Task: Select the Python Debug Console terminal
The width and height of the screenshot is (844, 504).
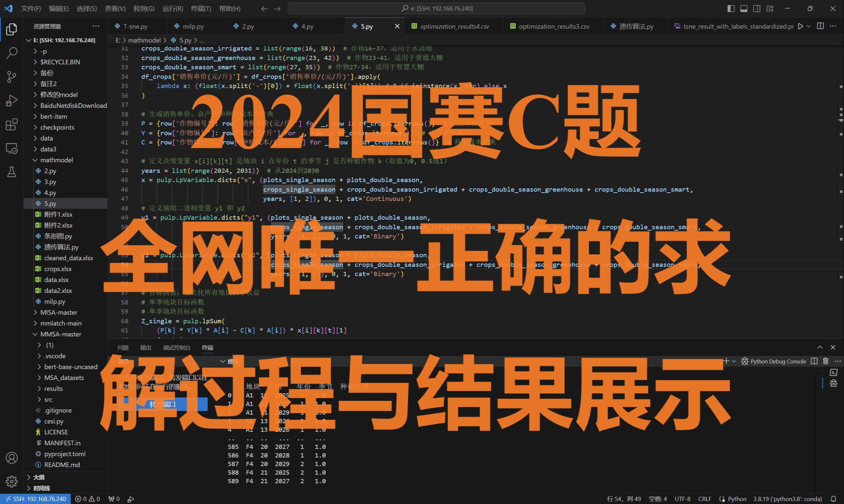Action: 773,362
